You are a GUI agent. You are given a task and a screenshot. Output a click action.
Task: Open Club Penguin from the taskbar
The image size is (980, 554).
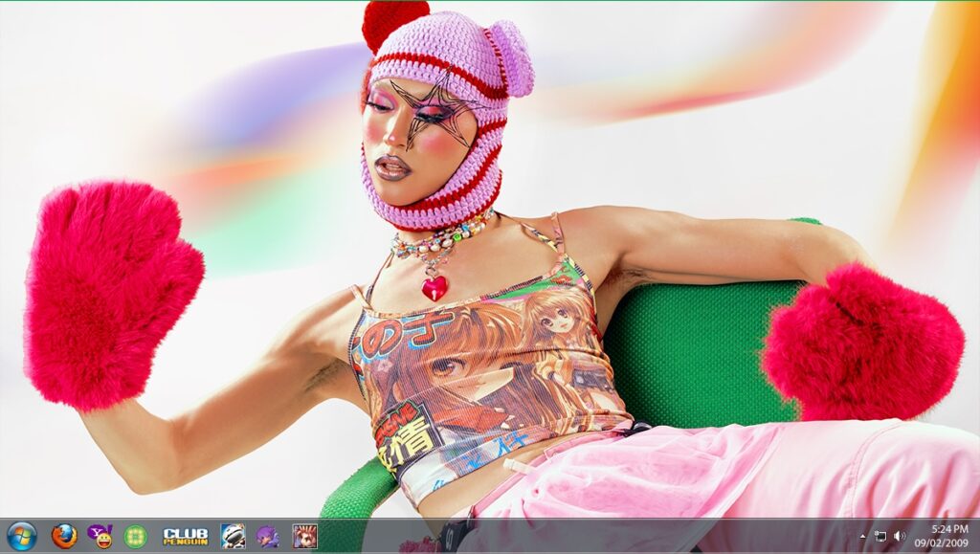(x=186, y=536)
